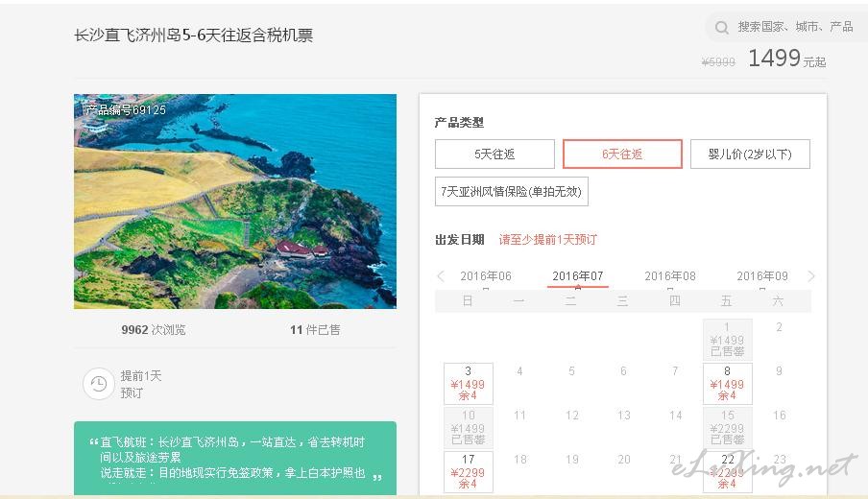Click the green 直飞航班 description box
The height and width of the screenshot is (499, 868).
coord(234,458)
